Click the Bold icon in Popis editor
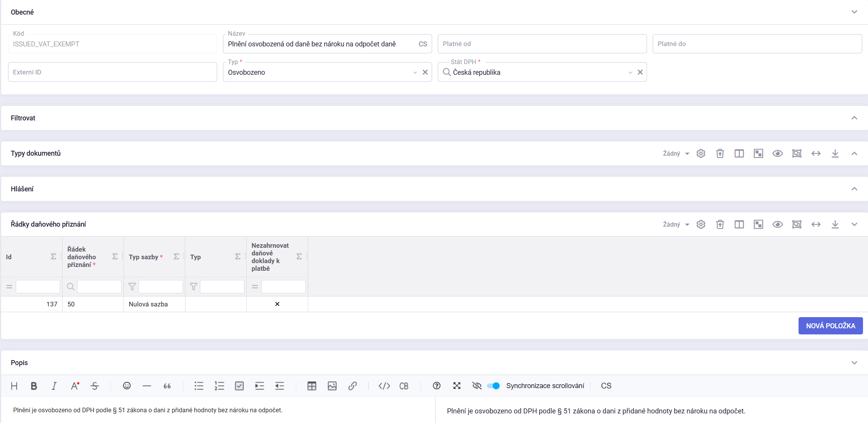 click(x=34, y=386)
